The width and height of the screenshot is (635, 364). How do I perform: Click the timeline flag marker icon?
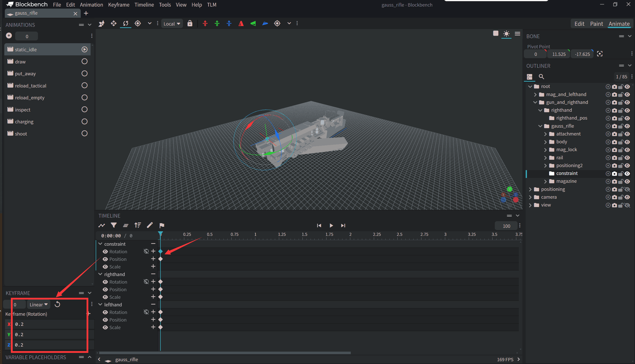162,225
